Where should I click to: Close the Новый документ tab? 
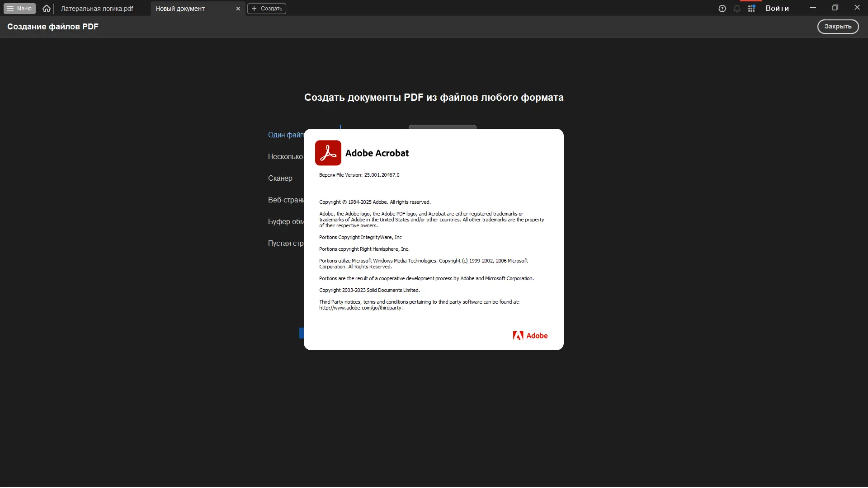(x=238, y=9)
